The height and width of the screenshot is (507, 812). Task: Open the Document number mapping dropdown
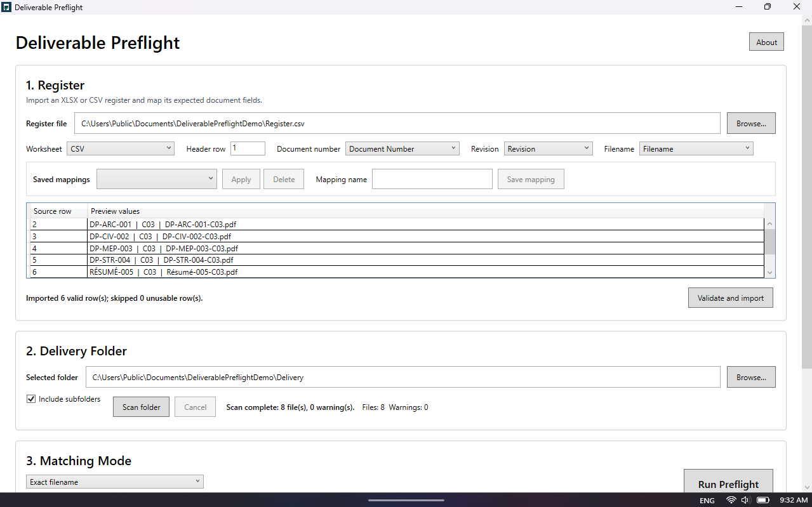403,148
